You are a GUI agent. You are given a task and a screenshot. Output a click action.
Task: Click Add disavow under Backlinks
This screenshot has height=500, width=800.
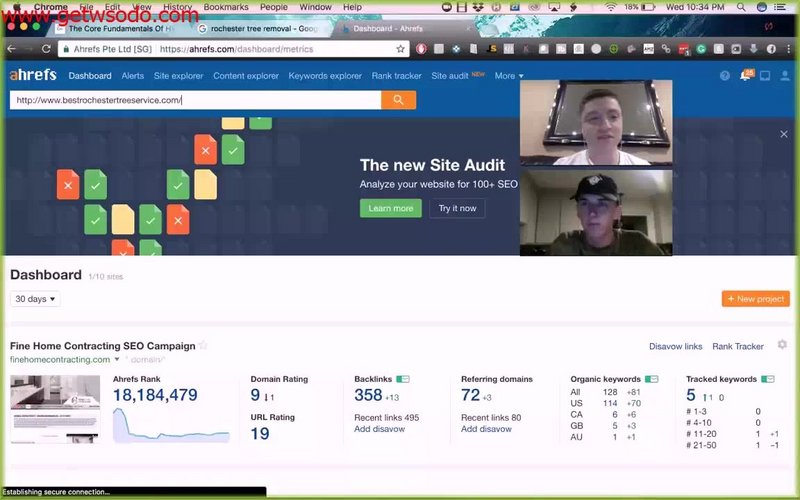point(380,429)
